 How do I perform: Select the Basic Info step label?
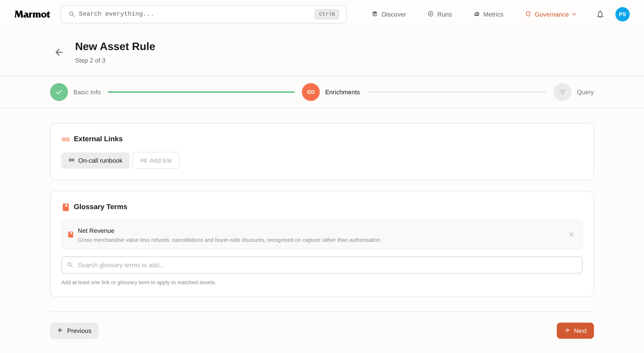point(87,92)
